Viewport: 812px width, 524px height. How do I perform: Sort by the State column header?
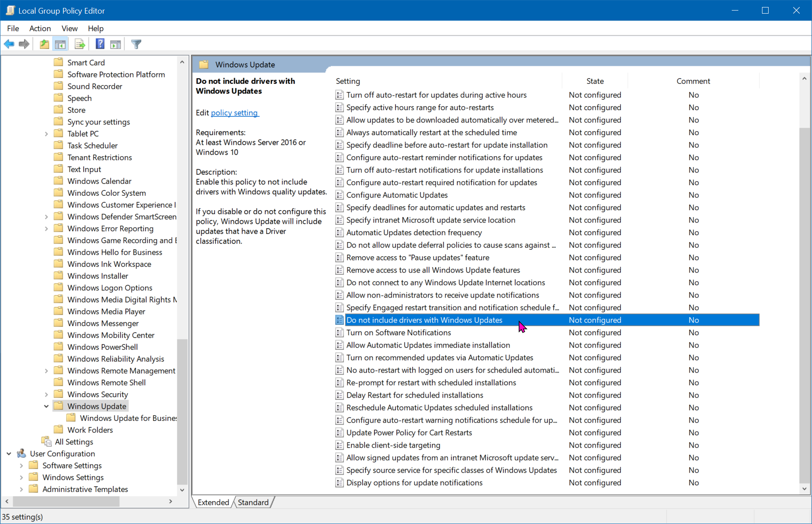click(x=595, y=81)
